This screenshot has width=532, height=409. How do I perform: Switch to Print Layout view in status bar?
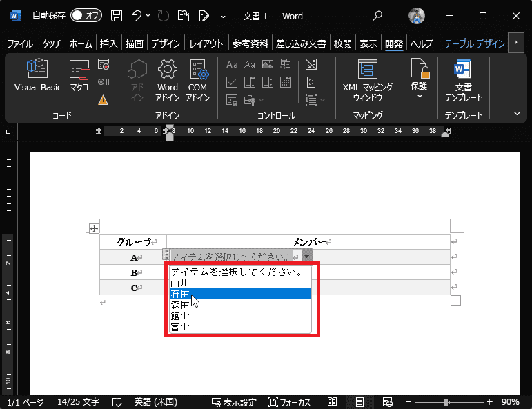coord(359,402)
